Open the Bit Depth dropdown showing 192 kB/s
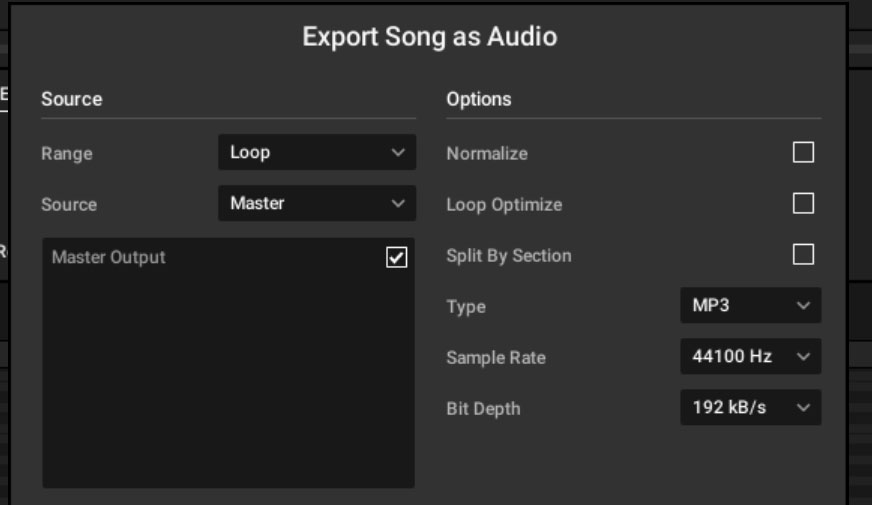This screenshot has height=505, width=872. point(750,407)
